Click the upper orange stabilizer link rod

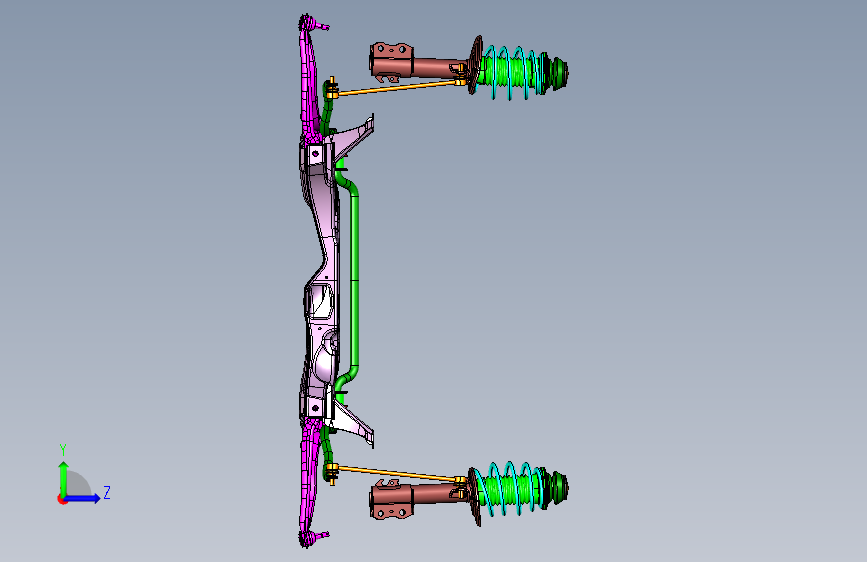pos(397,88)
